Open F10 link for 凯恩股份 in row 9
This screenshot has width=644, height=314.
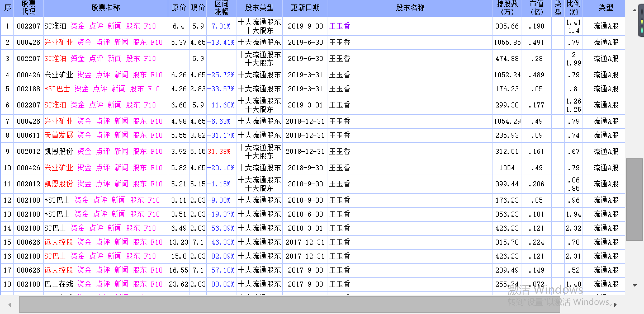pos(157,152)
